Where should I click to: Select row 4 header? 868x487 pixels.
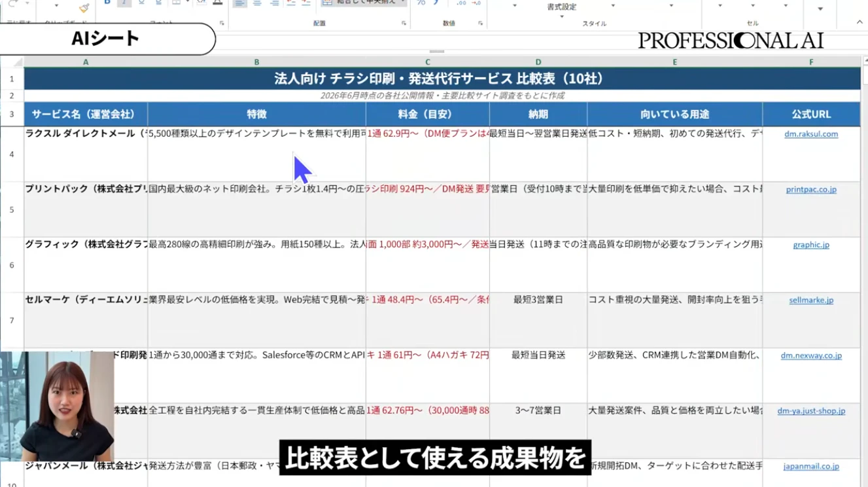[12, 154]
